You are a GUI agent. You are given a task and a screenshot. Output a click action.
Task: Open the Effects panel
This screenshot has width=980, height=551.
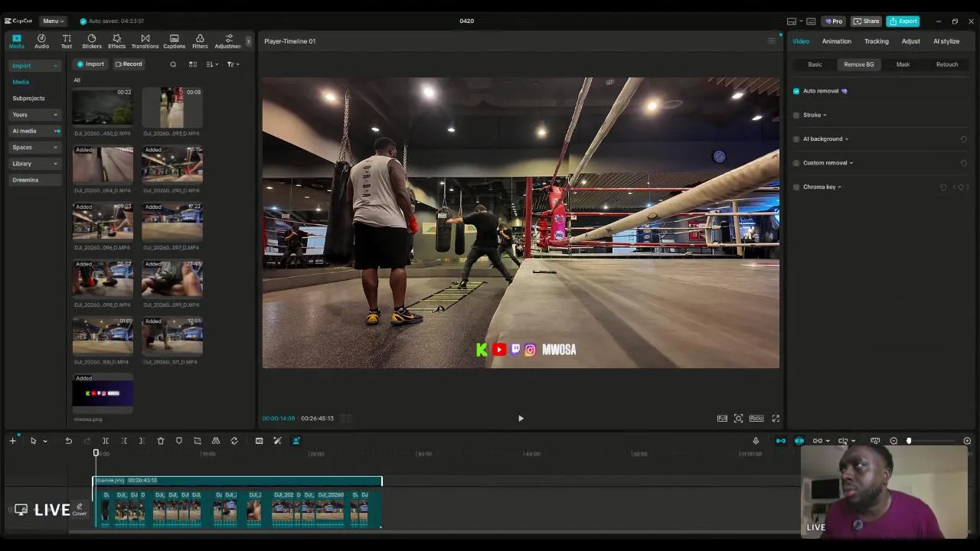(x=116, y=41)
